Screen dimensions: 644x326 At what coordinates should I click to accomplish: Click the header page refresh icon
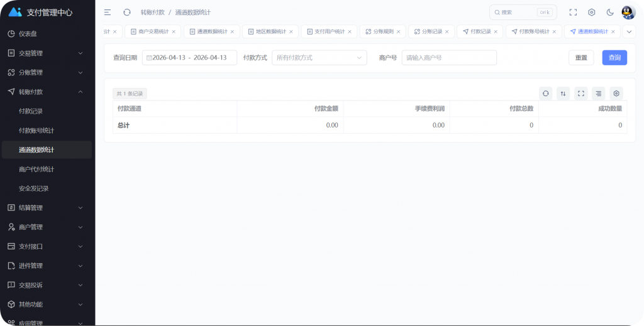[127, 13]
